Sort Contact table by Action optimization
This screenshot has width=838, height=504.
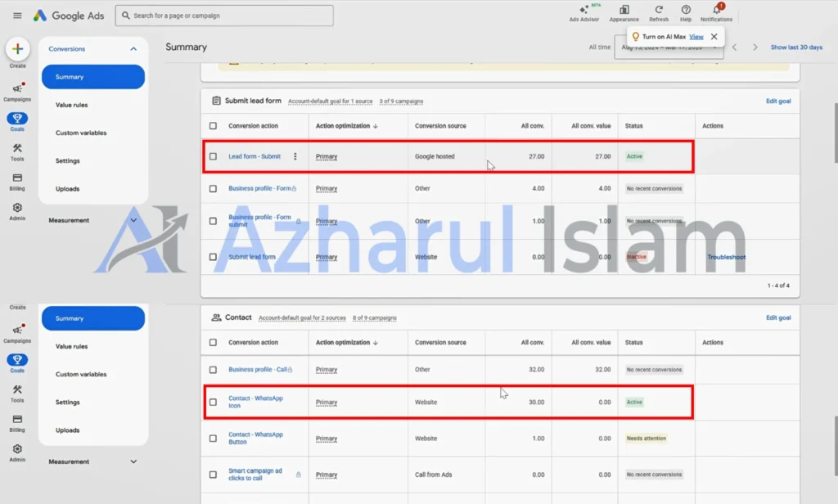pos(346,343)
